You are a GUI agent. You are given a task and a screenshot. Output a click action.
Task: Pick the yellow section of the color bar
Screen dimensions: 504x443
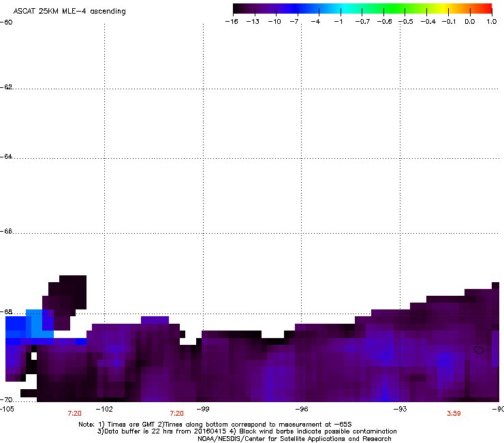coord(445,9)
